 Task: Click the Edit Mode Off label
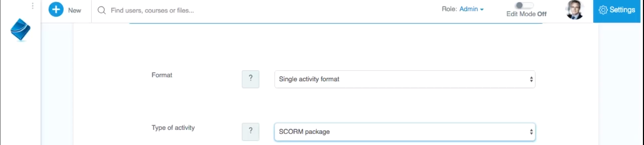pos(526,14)
